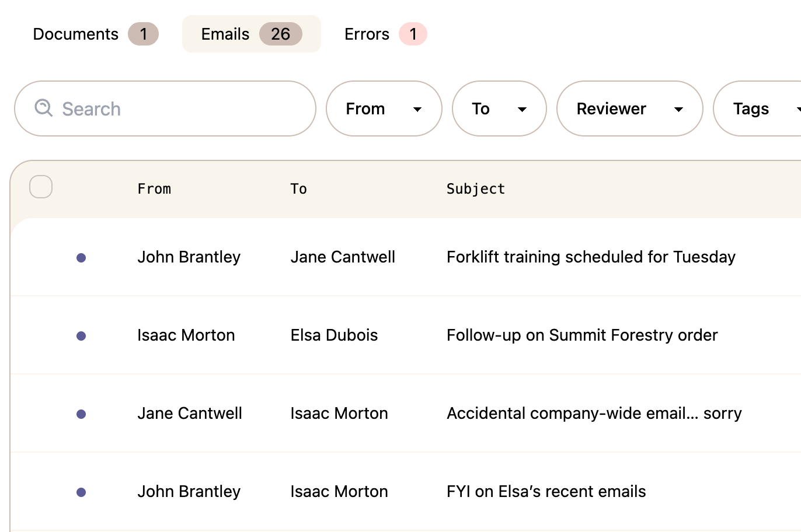The image size is (801, 532).
Task: Click unread dot beside Forklift training email
Action: [81, 257]
